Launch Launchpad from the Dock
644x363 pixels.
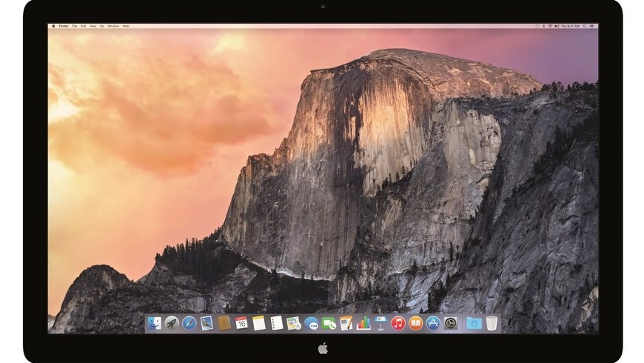pos(172,323)
